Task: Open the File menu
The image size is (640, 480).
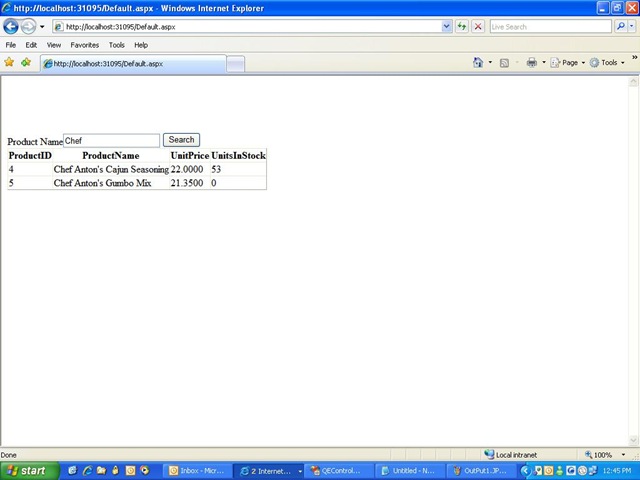Action: 11,45
